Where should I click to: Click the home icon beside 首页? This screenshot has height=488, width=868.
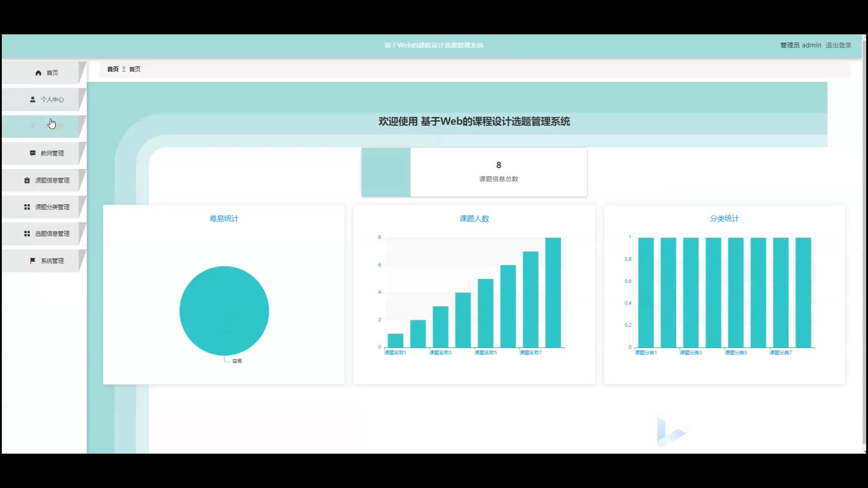[x=38, y=73]
